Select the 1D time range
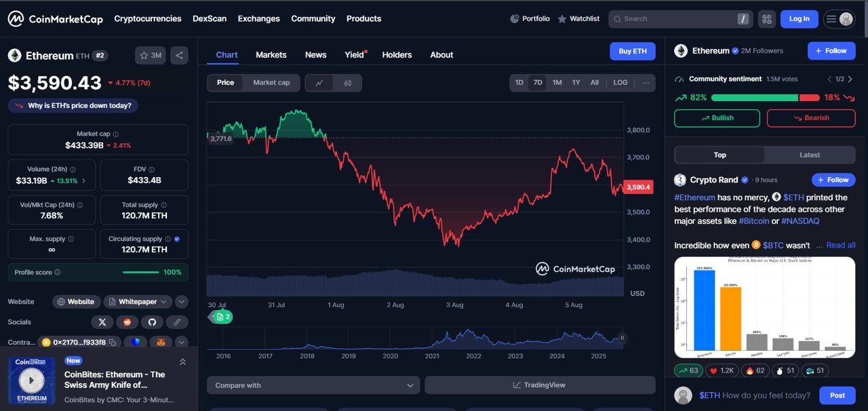Screen dimensions: 868x411 pyautogui.click(x=519, y=83)
